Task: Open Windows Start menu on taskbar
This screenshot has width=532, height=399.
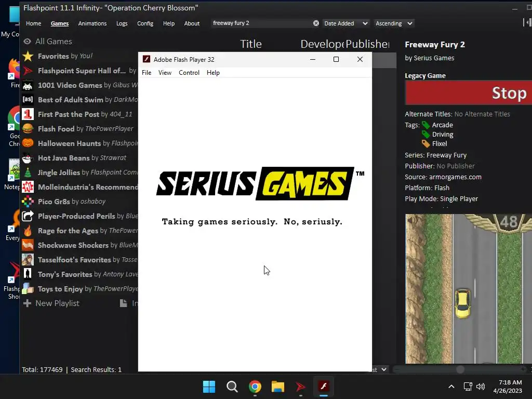Action: (x=209, y=387)
